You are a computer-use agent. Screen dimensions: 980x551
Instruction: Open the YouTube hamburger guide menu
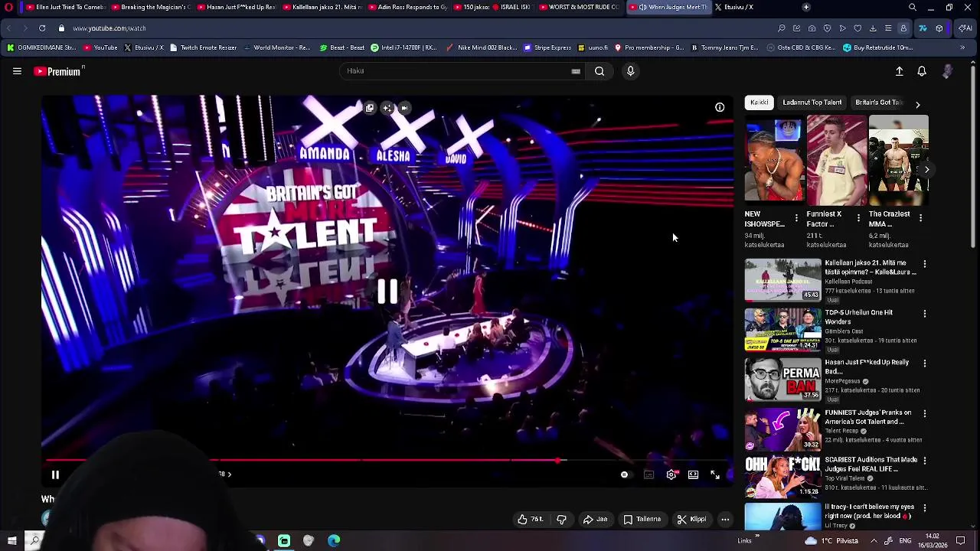(x=17, y=71)
